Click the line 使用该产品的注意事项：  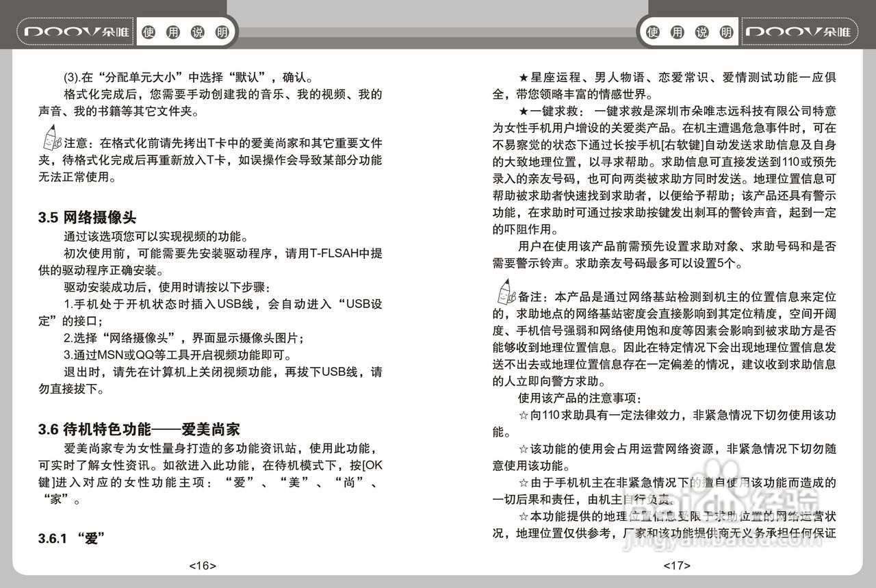[x=580, y=398]
